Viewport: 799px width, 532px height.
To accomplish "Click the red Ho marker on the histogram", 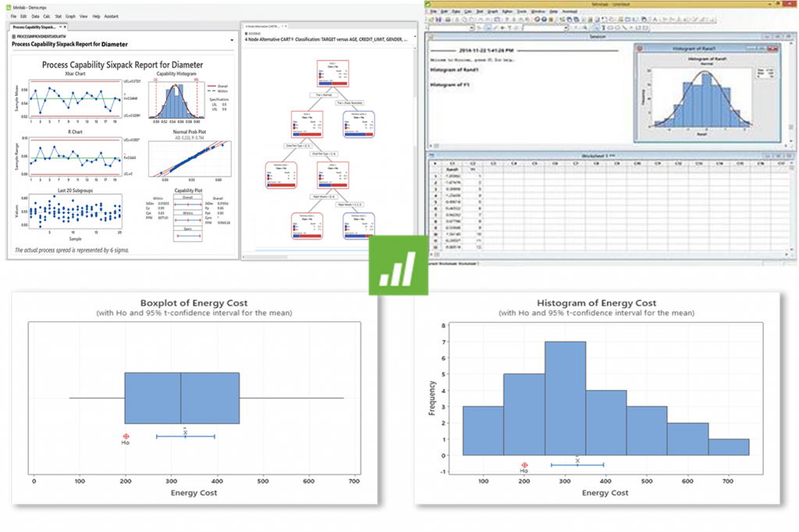I will pos(524,465).
